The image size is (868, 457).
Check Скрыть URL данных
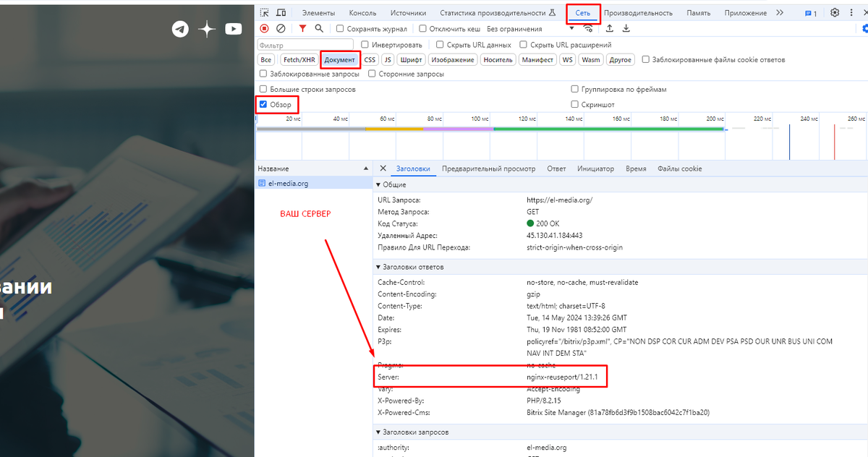click(440, 45)
